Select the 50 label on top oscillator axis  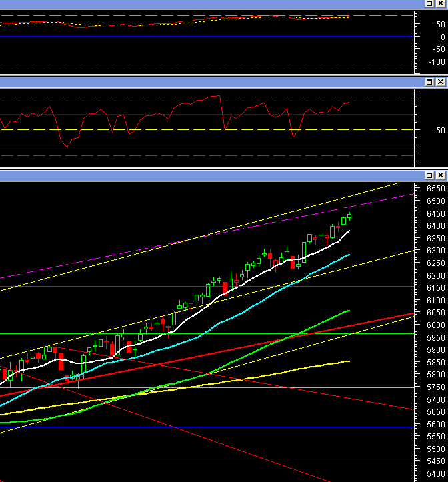(x=441, y=25)
